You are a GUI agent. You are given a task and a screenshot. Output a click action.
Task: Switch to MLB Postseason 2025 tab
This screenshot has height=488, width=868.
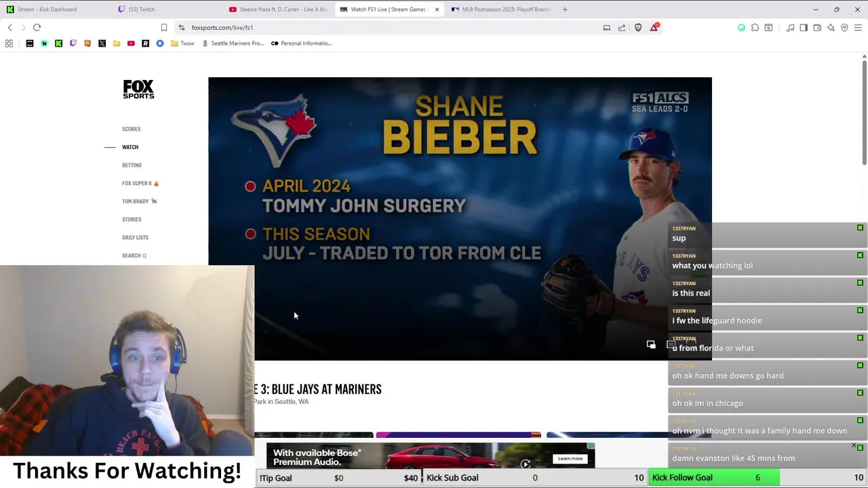[502, 9]
